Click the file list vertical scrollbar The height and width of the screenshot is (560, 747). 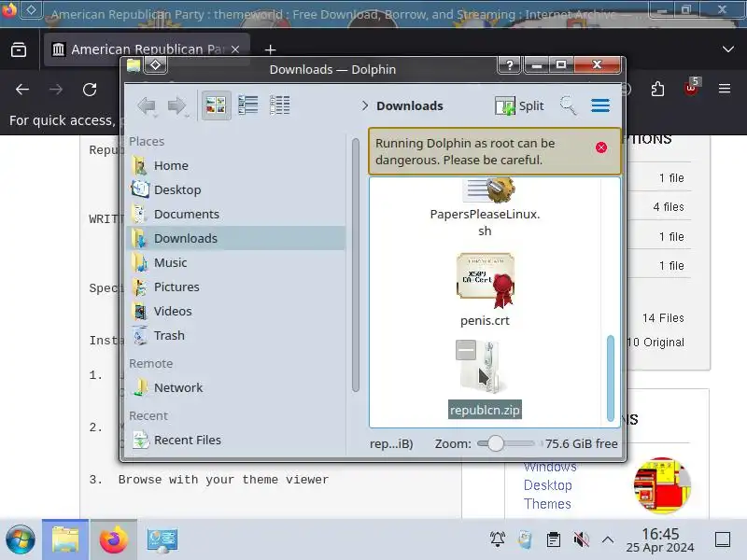click(611, 378)
